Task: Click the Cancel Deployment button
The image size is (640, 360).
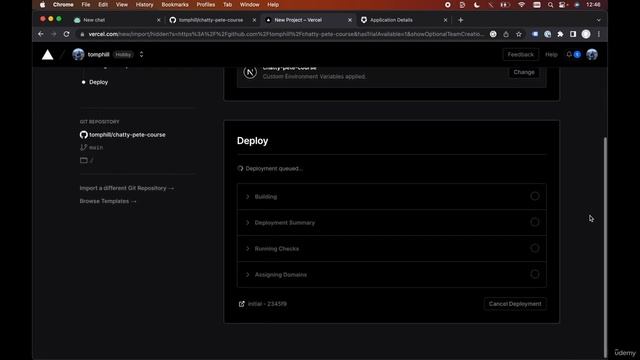Action: tap(515, 304)
